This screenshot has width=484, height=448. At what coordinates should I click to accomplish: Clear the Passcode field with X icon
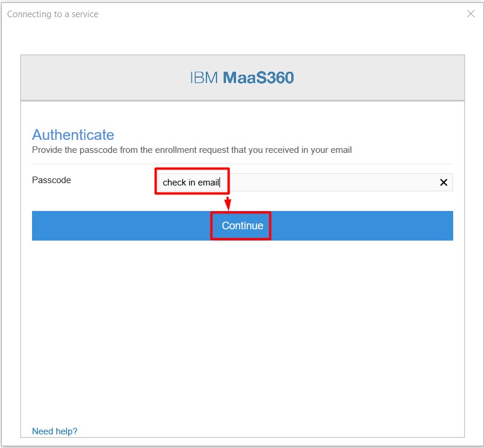tap(444, 183)
